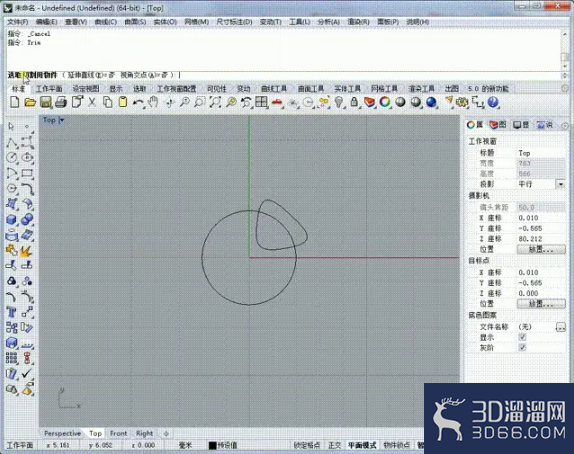Screen dimensions: 574x454
Task: Click the black layer color swatch in status bar
Action: click(x=212, y=446)
